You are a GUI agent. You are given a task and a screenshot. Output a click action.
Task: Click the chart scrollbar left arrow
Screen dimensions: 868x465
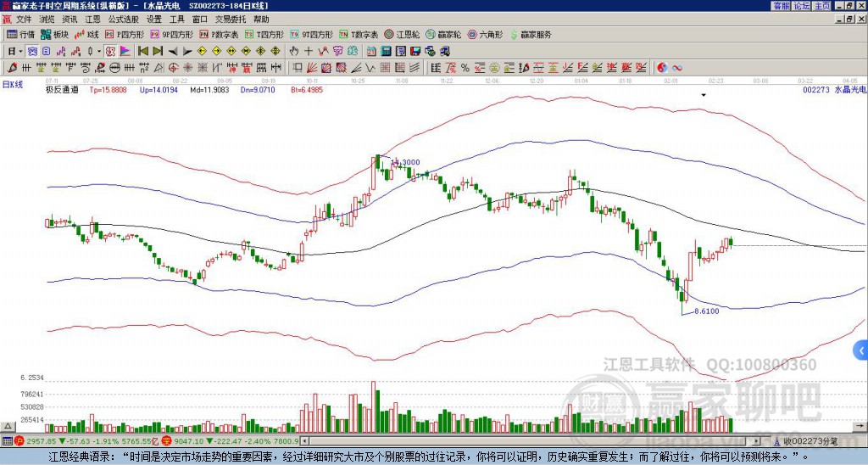(304, 441)
